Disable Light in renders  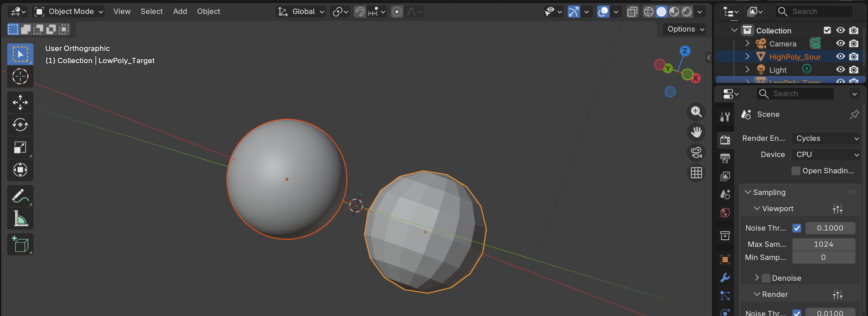(x=854, y=70)
